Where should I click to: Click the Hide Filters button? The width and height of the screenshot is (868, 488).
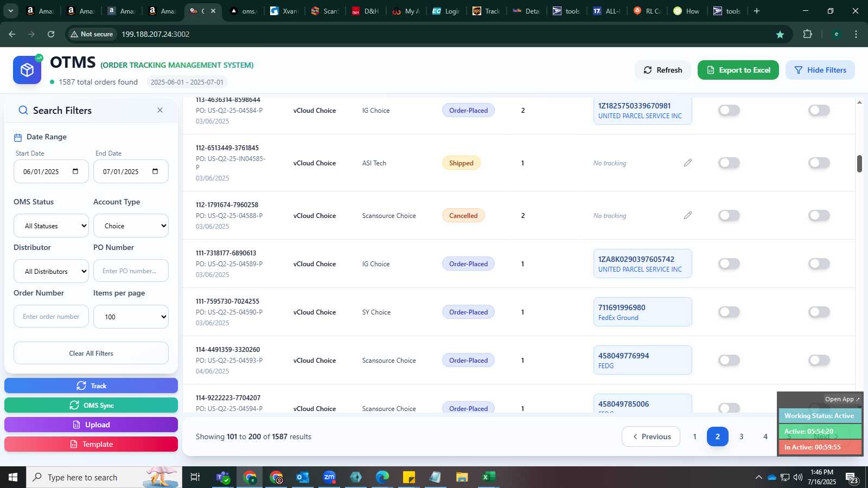point(820,70)
